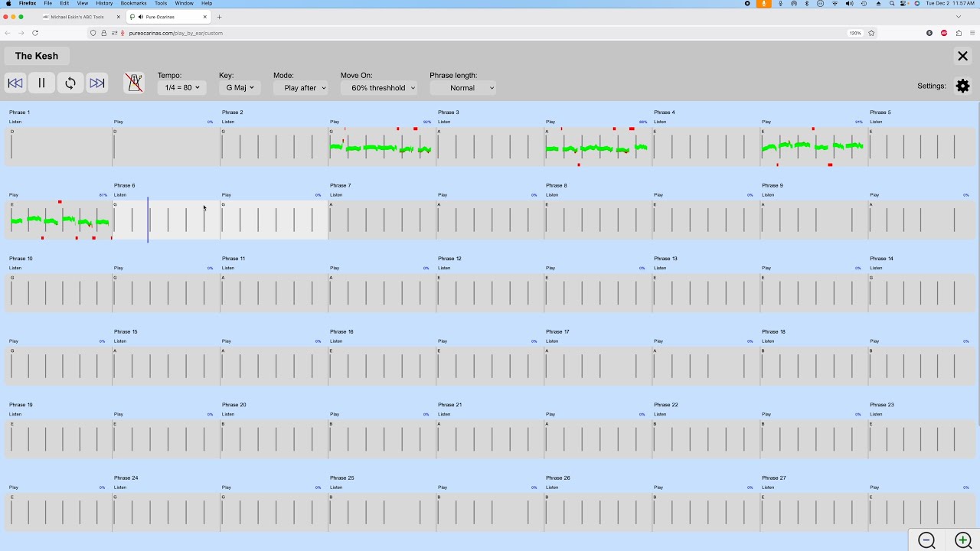Open the File menu
Viewport: 980px width, 551px height.
[47, 3]
